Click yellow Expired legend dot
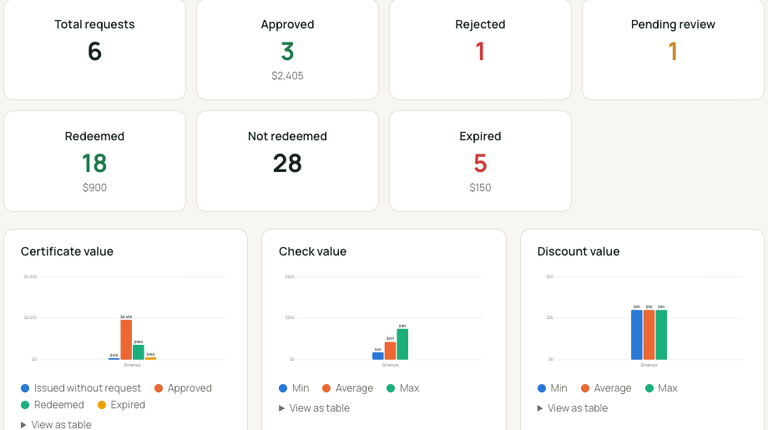 point(102,405)
